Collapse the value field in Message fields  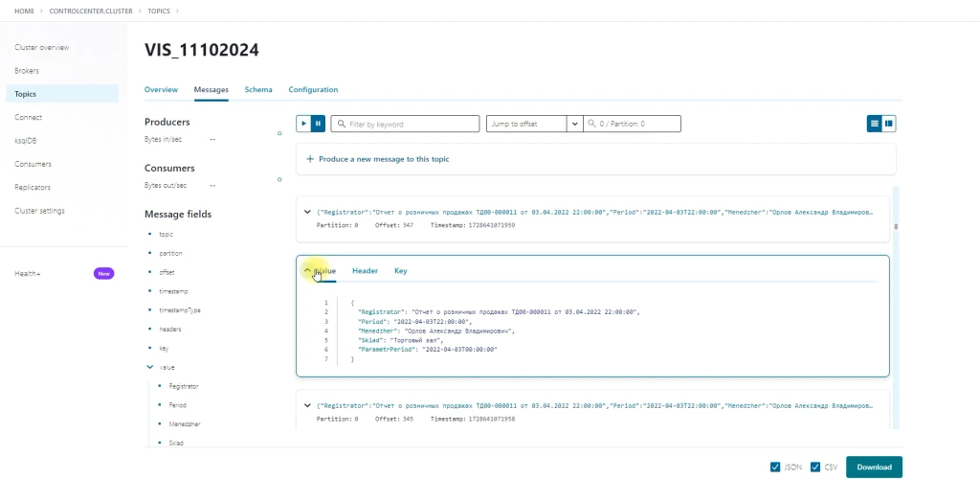149,367
